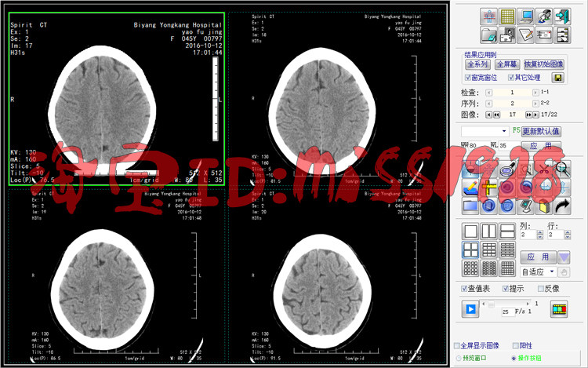The height and width of the screenshot is (368, 588).
Task: Click the purple down-triangle button beside 应用
Action: tap(564, 257)
